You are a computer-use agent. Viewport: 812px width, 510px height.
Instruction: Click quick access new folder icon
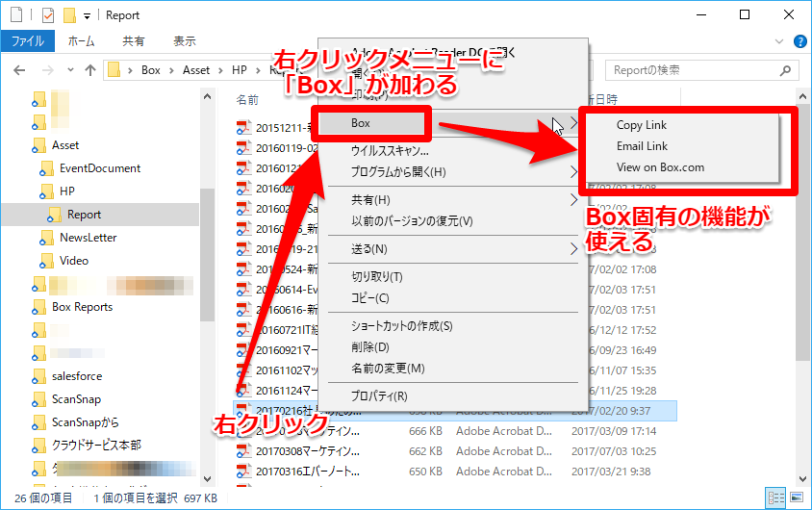[69, 15]
